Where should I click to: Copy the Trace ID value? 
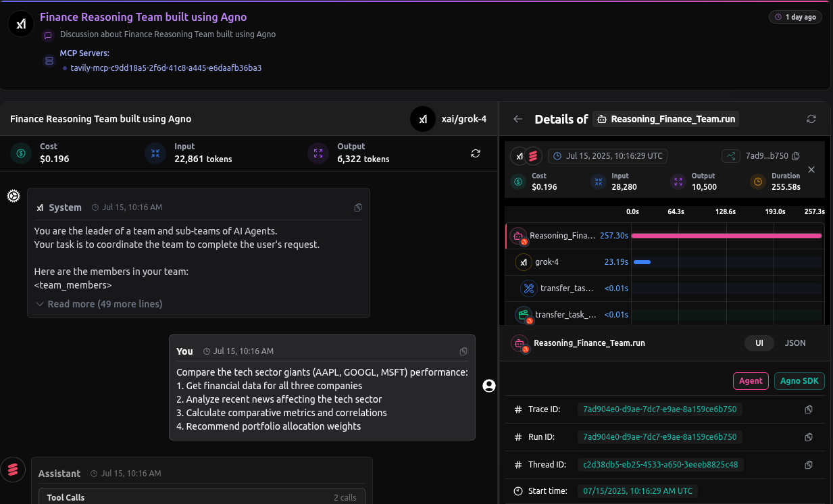809,409
